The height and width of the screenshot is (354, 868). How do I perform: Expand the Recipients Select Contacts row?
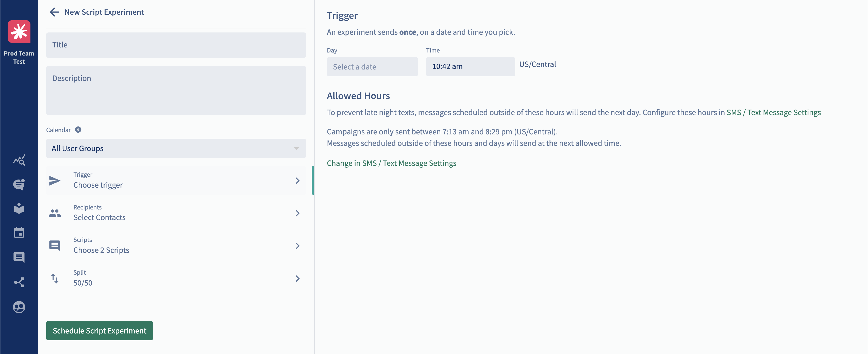tap(176, 213)
